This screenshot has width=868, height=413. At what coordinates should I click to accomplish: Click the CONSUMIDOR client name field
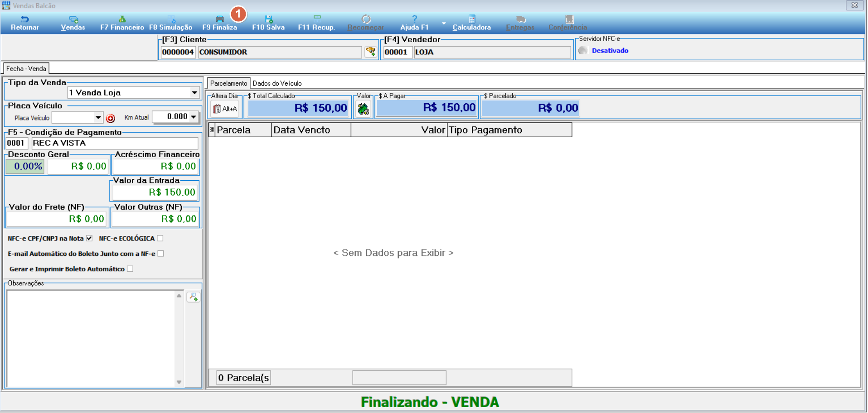click(x=280, y=52)
